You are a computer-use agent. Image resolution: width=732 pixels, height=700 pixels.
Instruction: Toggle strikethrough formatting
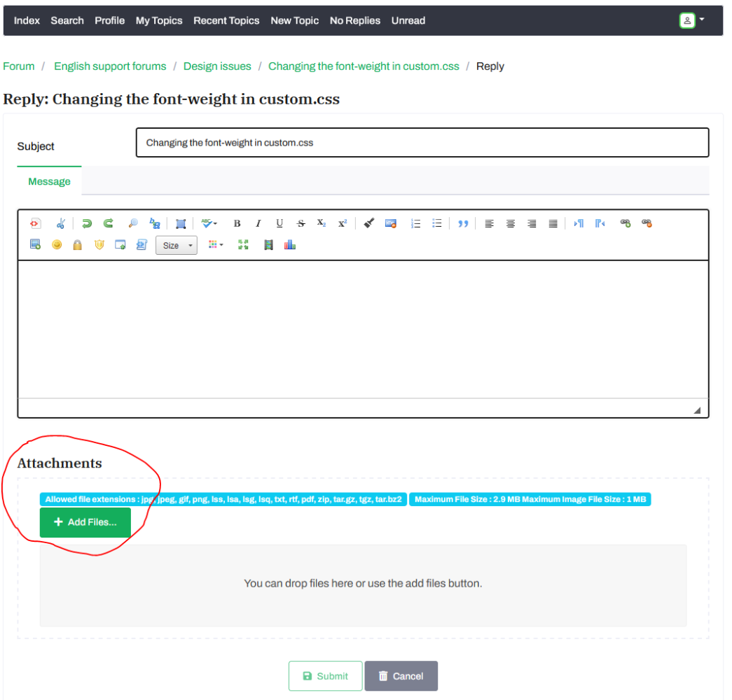tap(301, 224)
